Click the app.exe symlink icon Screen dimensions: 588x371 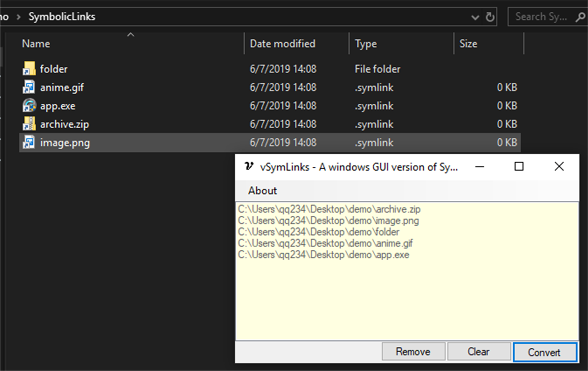[x=28, y=106]
